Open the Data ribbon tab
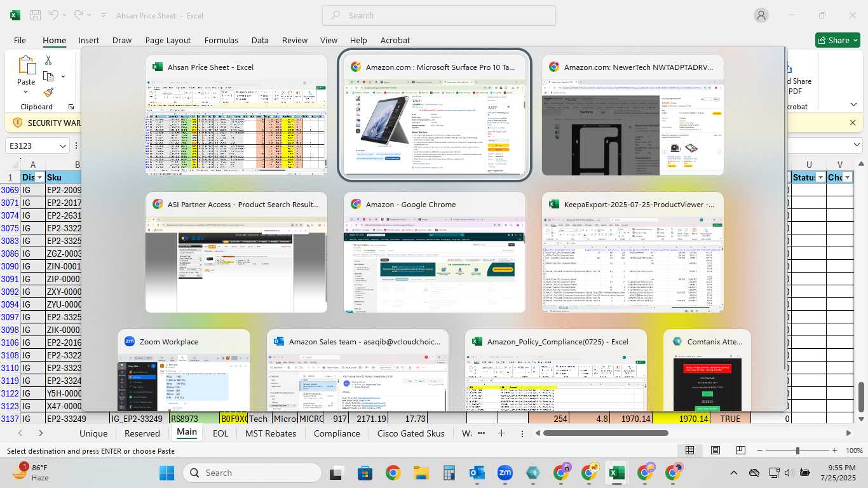The image size is (868, 488). pos(260,40)
